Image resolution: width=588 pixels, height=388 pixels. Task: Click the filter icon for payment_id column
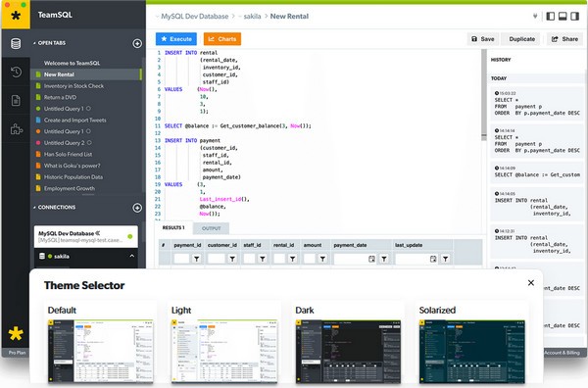(x=197, y=259)
